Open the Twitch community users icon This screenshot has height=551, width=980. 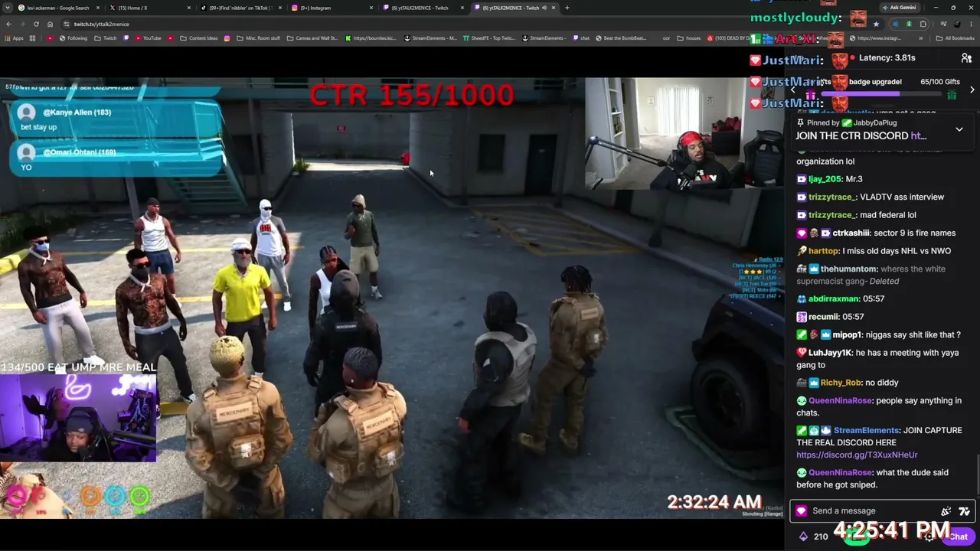point(966,58)
